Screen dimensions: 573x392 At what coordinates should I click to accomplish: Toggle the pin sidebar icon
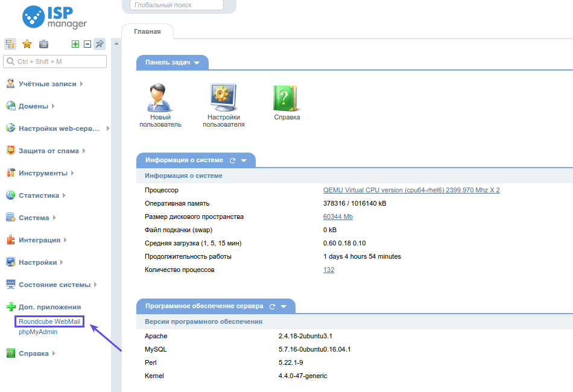pos(100,44)
